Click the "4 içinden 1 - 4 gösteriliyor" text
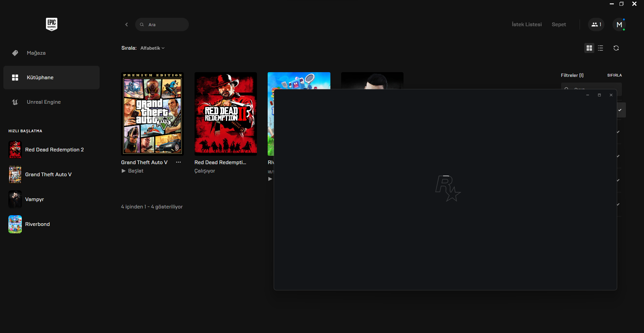 [x=152, y=207]
